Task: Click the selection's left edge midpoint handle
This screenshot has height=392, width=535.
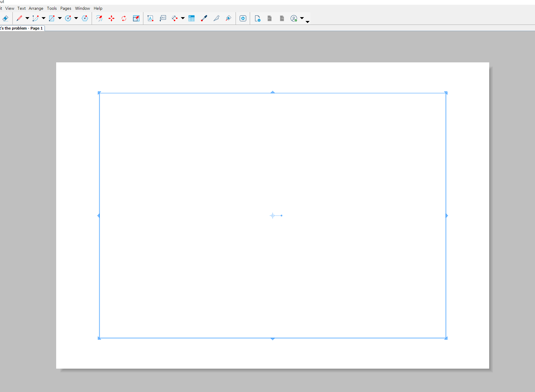Action: click(x=98, y=216)
